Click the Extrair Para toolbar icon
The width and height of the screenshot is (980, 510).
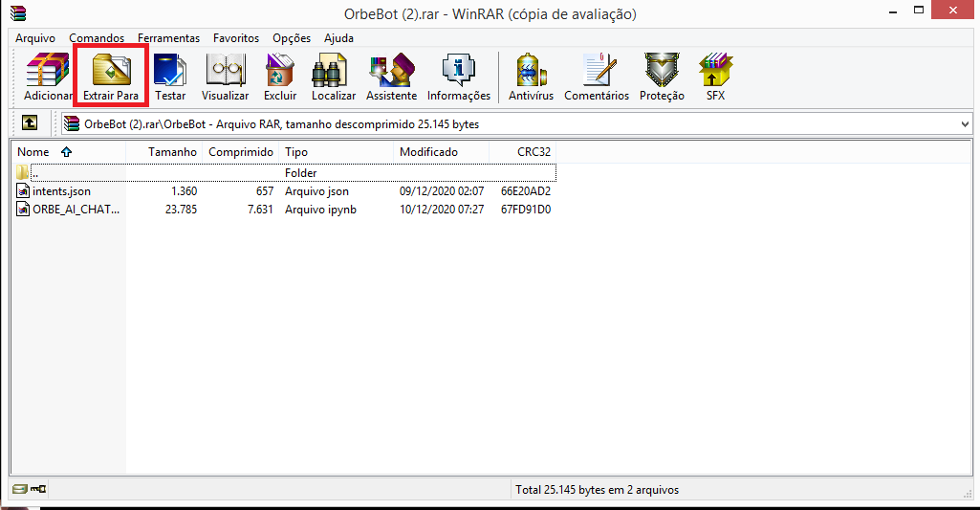pos(111,70)
